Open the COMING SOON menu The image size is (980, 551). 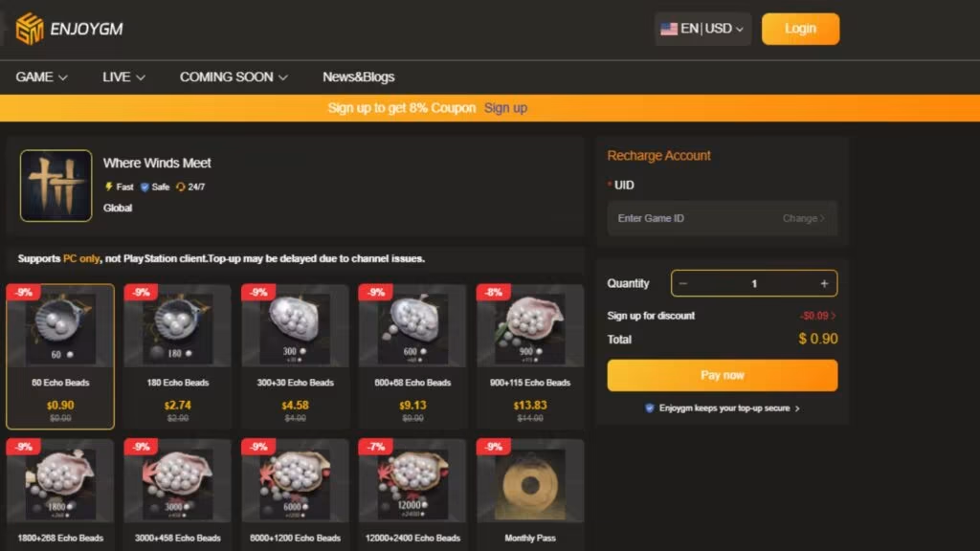click(234, 77)
